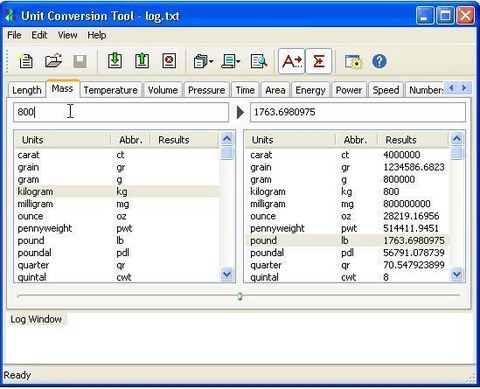Open the View menu
Screen dimensions: 480x389
tap(67, 35)
